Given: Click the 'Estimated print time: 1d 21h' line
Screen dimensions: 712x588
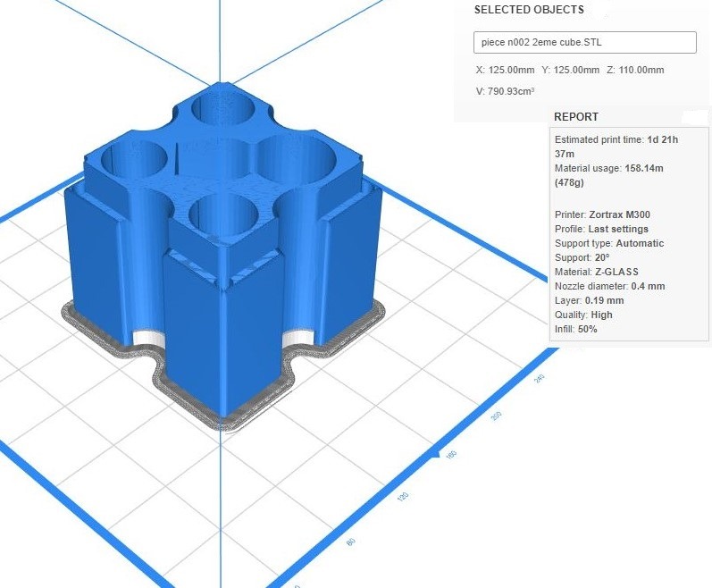Looking at the screenshot, I should tap(616, 139).
